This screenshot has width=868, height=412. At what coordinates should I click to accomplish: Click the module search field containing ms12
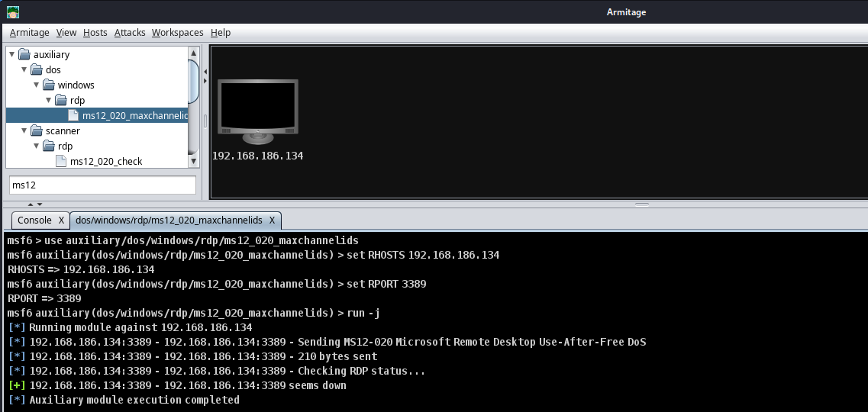pos(102,185)
